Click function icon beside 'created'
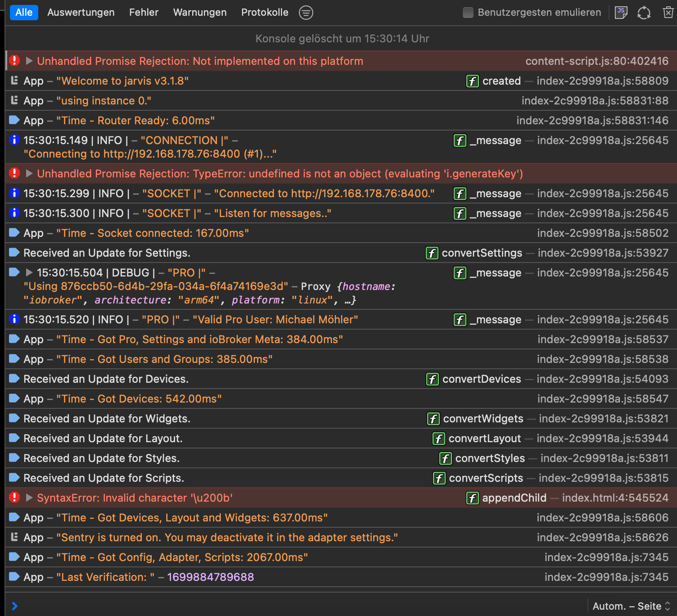The image size is (677, 616). (472, 81)
